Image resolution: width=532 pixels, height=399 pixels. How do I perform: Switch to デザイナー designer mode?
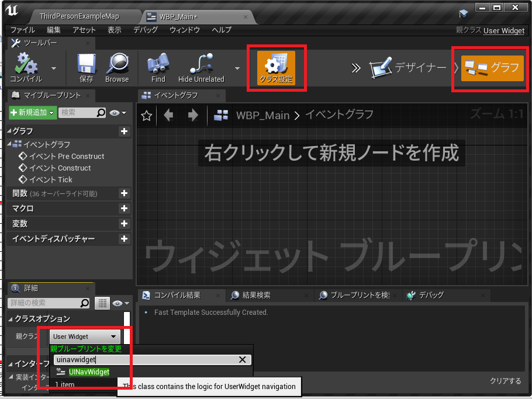click(x=408, y=67)
